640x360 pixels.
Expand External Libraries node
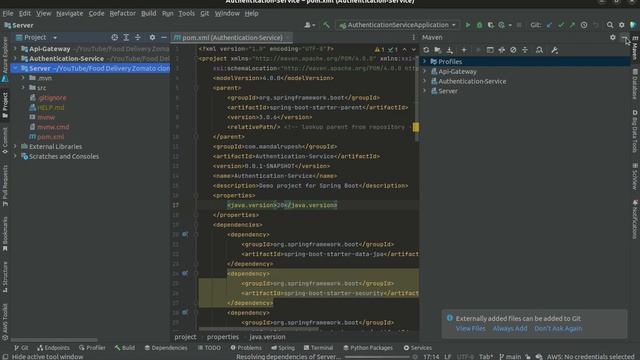point(16,147)
